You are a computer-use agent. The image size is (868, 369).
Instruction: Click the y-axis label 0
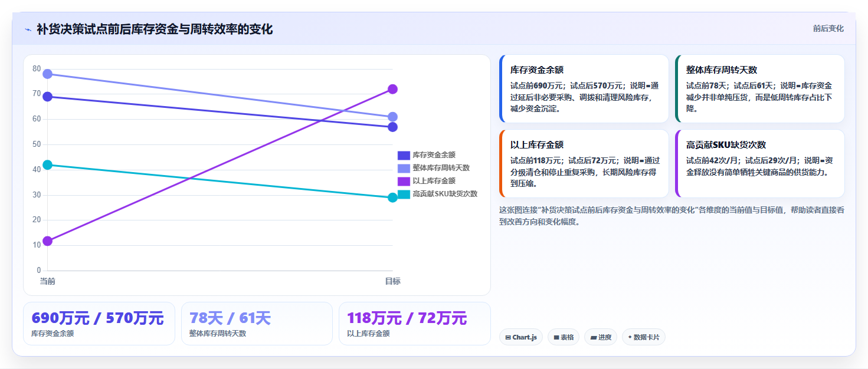pyautogui.click(x=39, y=271)
